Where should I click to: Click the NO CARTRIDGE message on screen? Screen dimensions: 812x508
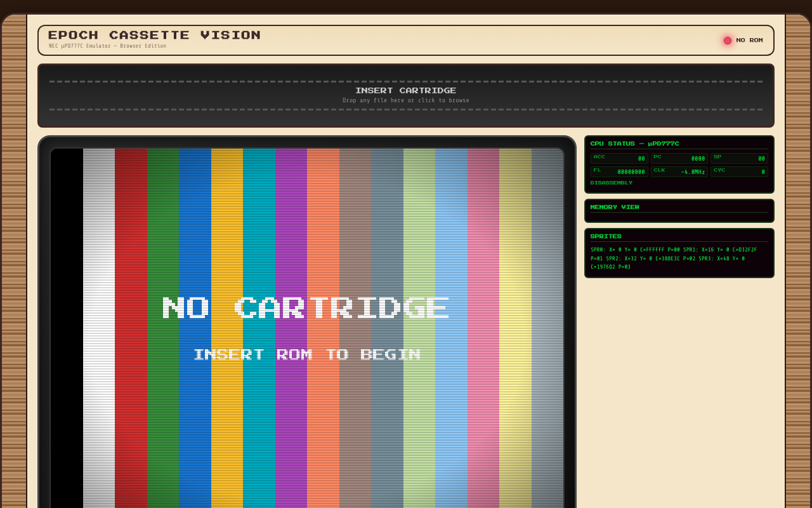[304, 307]
